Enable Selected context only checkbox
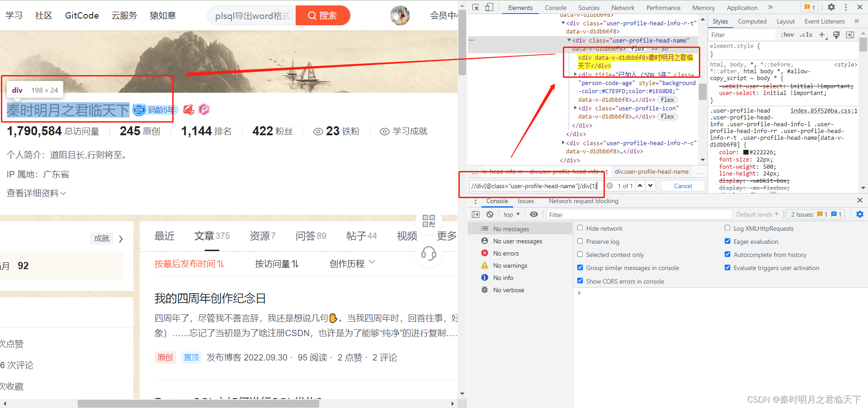Screen dimensions: 868x408 (580, 254)
